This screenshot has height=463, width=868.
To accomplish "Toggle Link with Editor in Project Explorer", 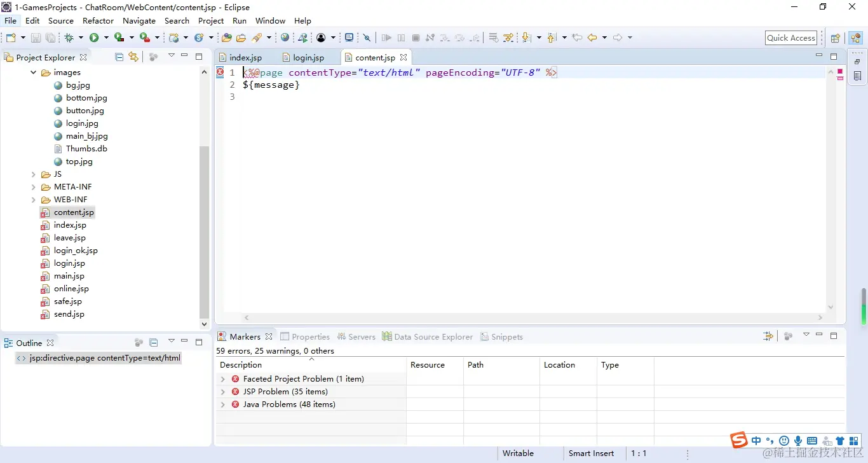I will pos(133,57).
